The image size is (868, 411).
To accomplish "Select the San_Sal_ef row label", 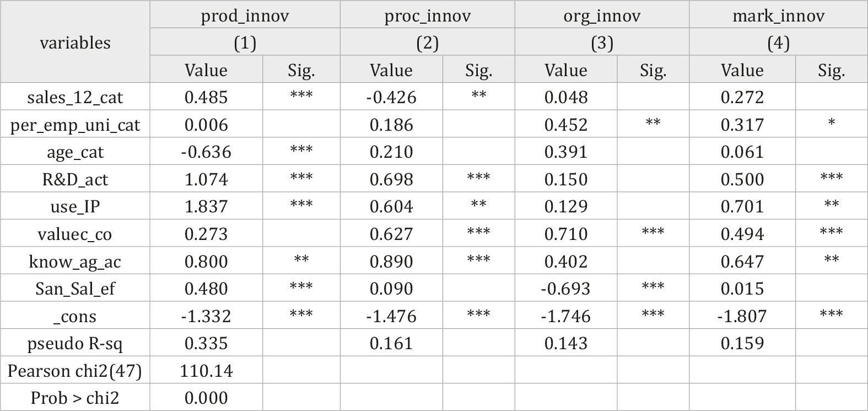I will point(76,289).
